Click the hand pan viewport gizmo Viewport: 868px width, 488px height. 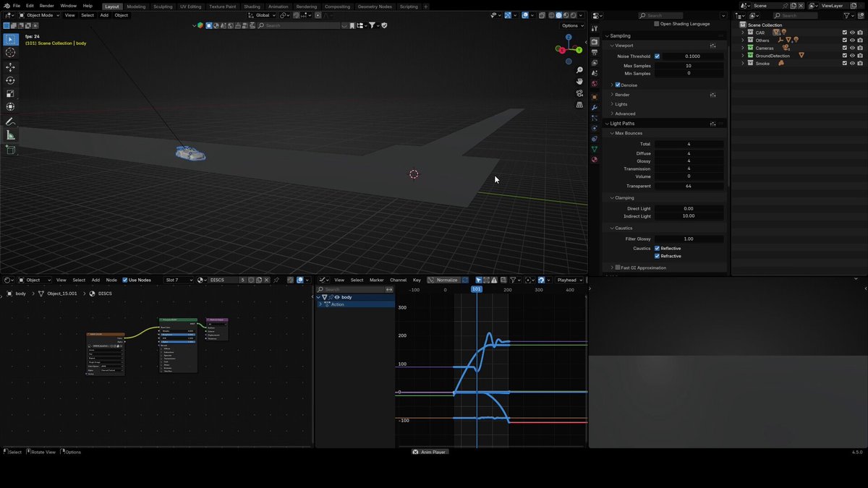pyautogui.click(x=579, y=82)
